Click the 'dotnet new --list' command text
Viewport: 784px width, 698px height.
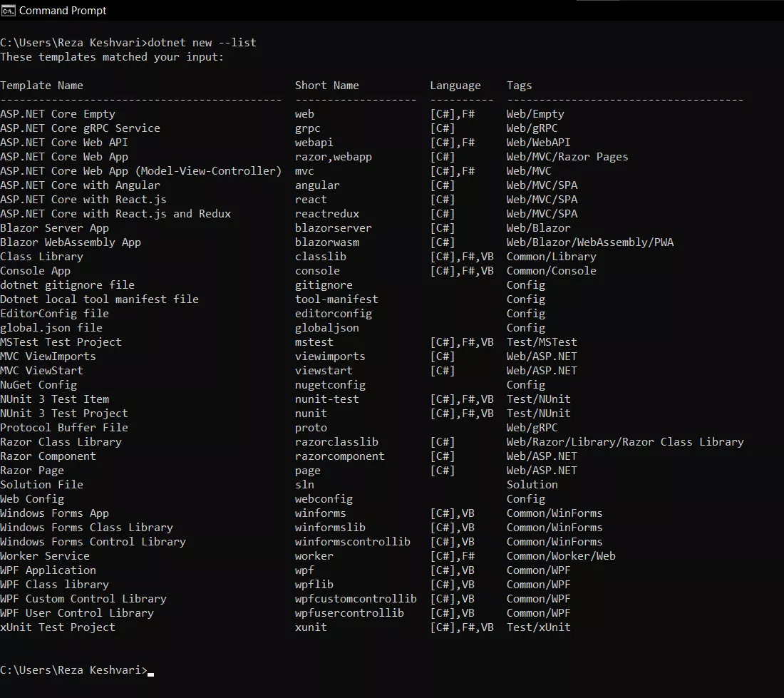[x=202, y=43]
